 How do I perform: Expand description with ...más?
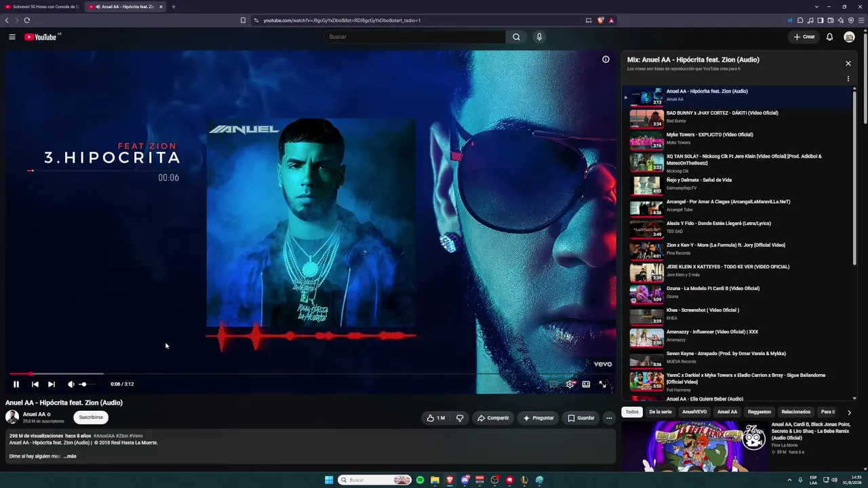tap(70, 456)
